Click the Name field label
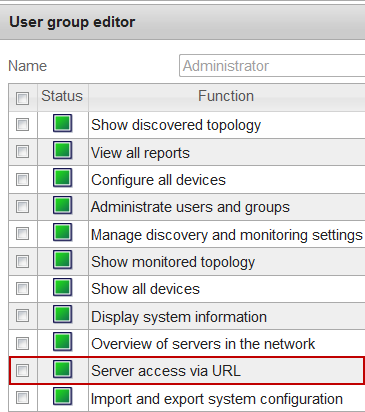The height and width of the screenshot is (412, 365). point(27,66)
